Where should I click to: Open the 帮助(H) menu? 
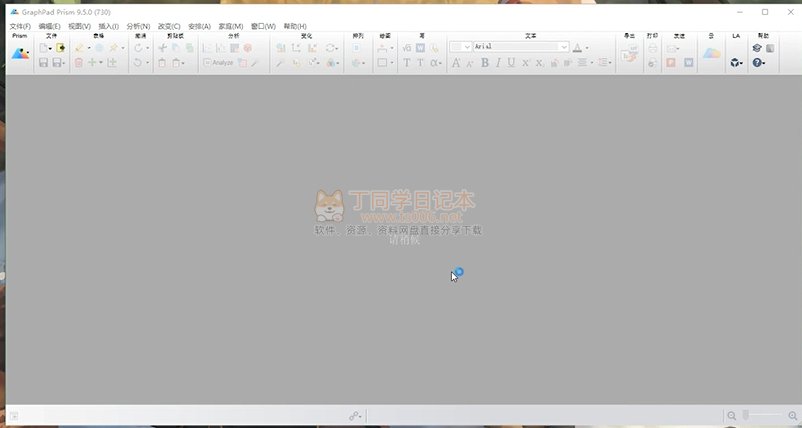coord(295,26)
